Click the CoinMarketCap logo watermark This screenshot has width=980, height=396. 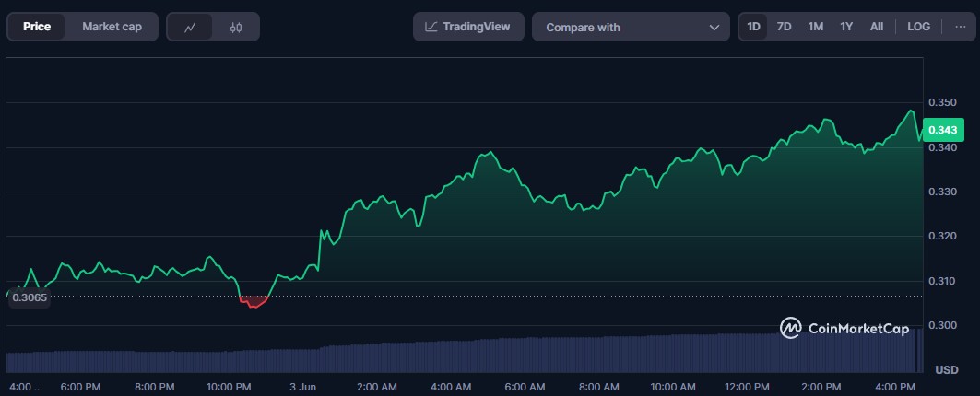click(x=844, y=328)
